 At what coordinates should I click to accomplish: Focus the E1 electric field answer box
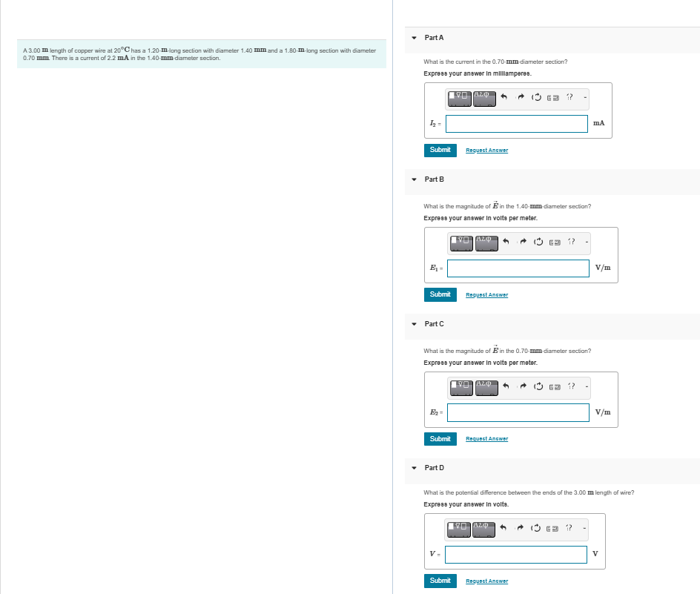click(x=518, y=268)
